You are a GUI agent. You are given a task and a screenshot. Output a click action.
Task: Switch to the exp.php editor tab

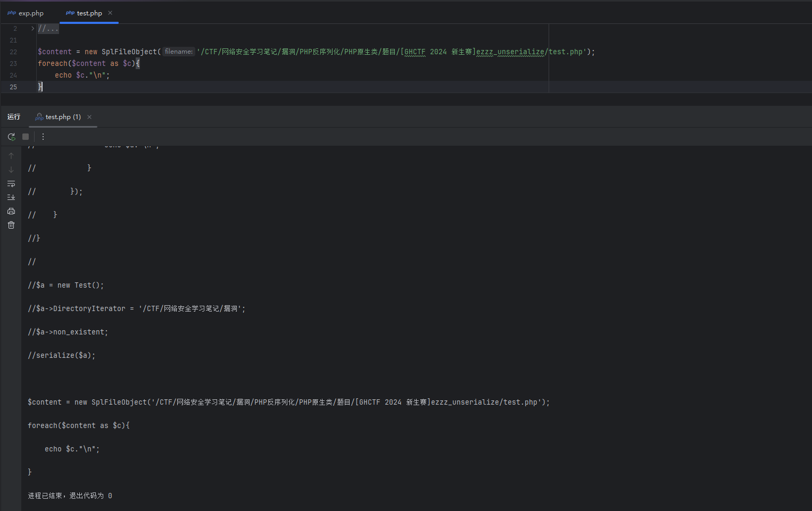pyautogui.click(x=26, y=13)
